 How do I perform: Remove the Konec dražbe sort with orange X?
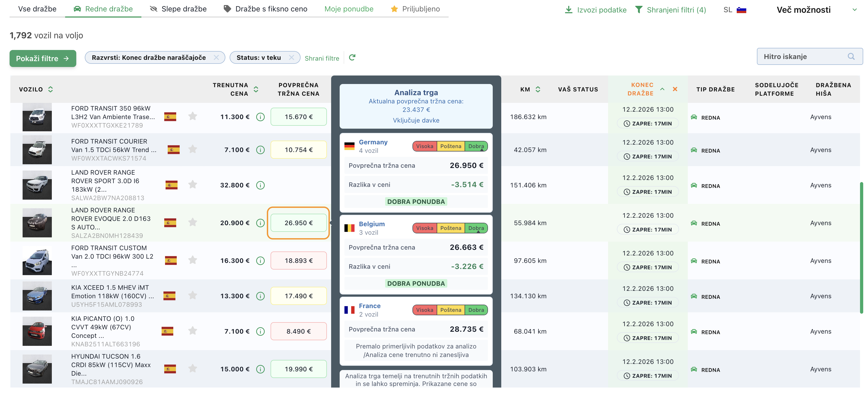(x=675, y=89)
